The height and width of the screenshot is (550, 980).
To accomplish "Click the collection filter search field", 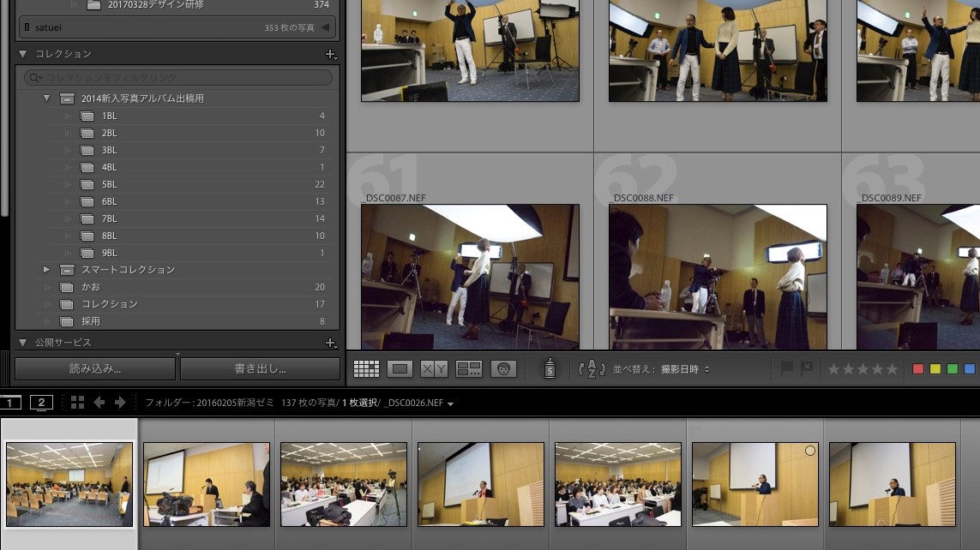I will click(x=178, y=77).
